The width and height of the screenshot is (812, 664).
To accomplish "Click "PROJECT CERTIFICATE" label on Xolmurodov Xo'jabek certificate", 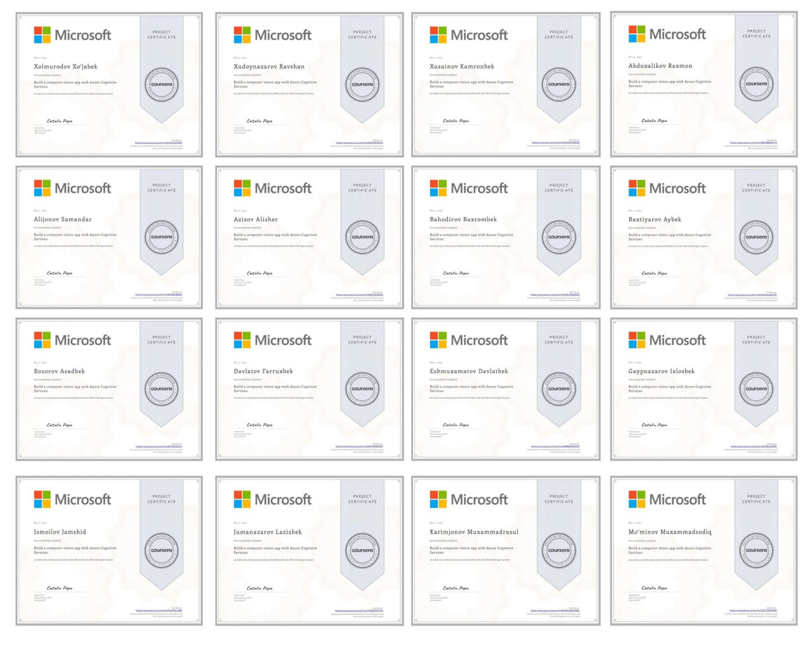I will (162, 34).
